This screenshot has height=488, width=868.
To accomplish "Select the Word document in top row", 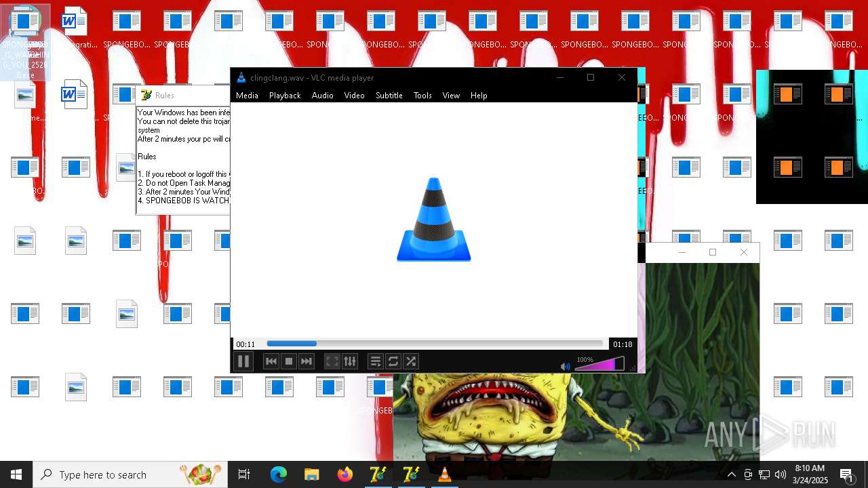I will click(x=75, y=28).
